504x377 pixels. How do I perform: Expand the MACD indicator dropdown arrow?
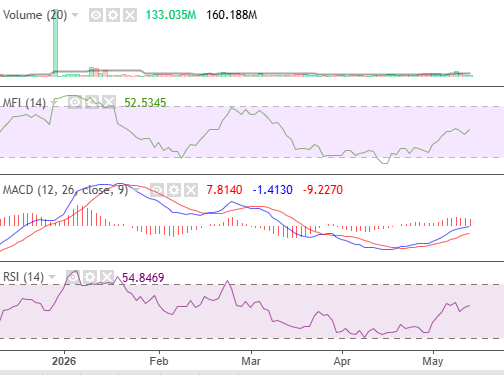point(136,190)
